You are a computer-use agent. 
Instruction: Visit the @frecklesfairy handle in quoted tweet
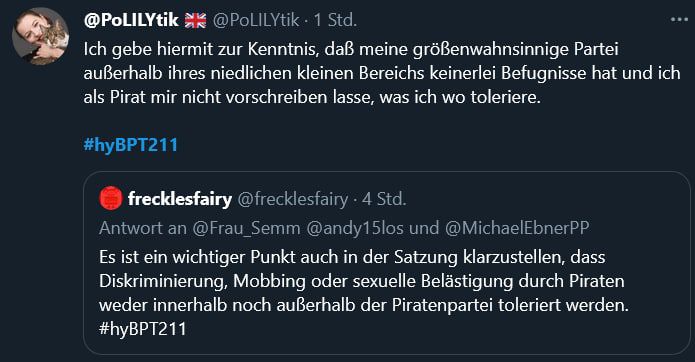[x=293, y=199]
